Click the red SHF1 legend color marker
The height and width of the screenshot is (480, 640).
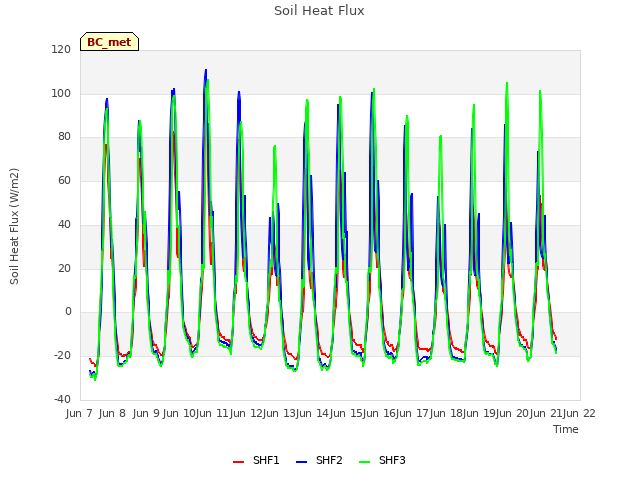tap(238, 462)
